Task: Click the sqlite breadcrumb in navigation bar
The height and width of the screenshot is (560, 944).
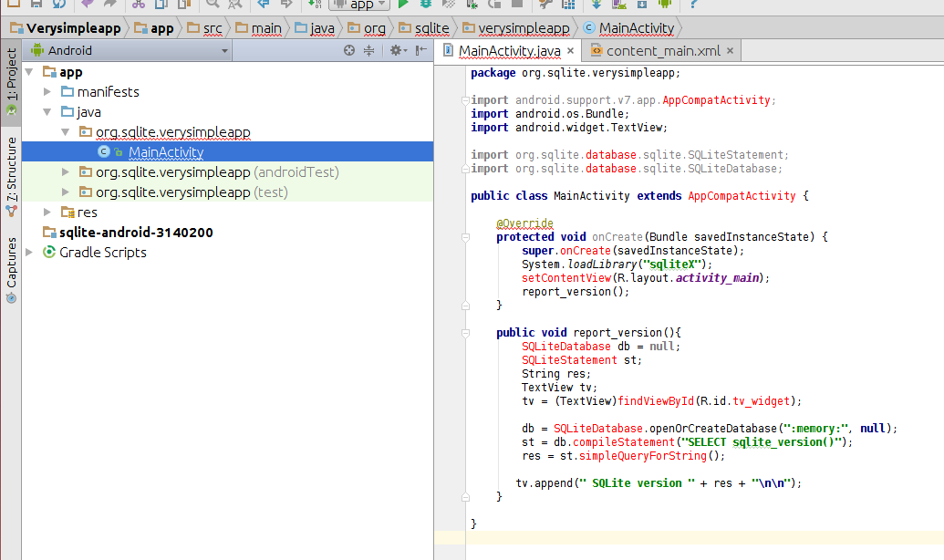Action: tap(431, 28)
